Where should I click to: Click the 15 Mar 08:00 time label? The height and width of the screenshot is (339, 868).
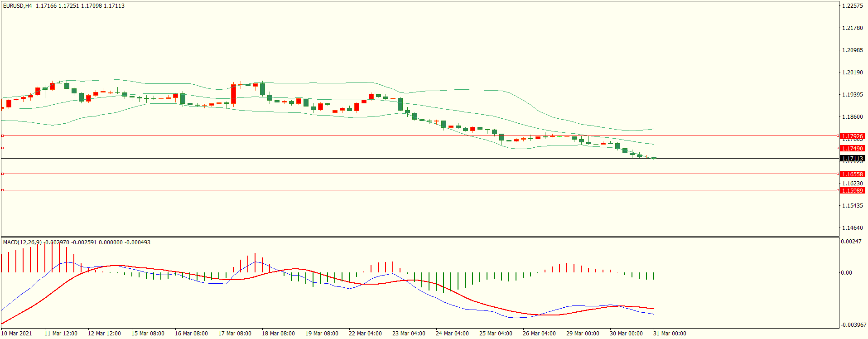click(x=148, y=334)
